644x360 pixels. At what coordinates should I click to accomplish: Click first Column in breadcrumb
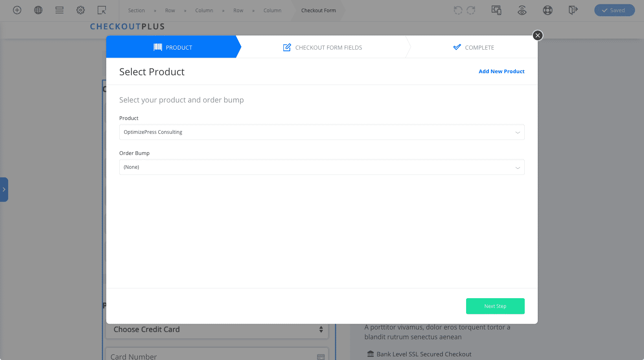coord(204,11)
